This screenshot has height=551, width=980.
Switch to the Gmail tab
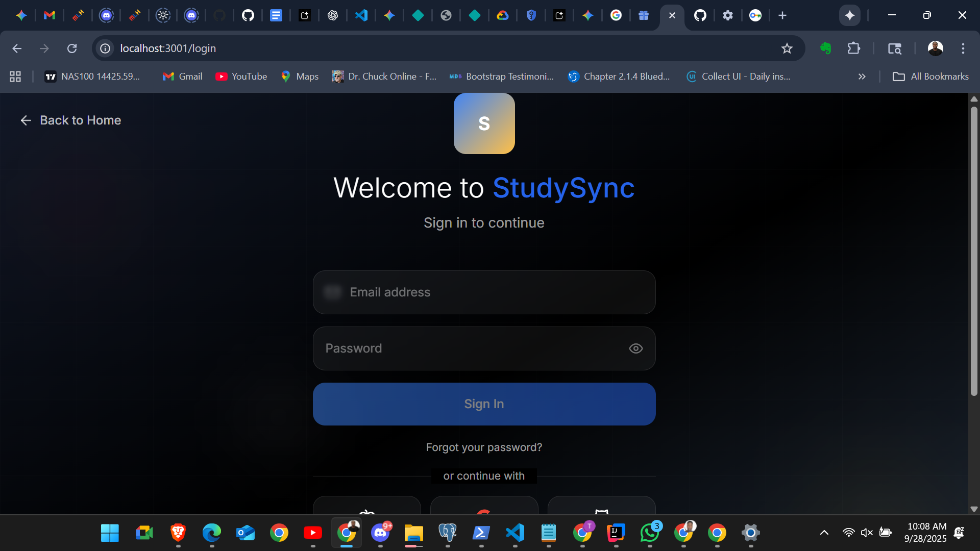[50, 15]
